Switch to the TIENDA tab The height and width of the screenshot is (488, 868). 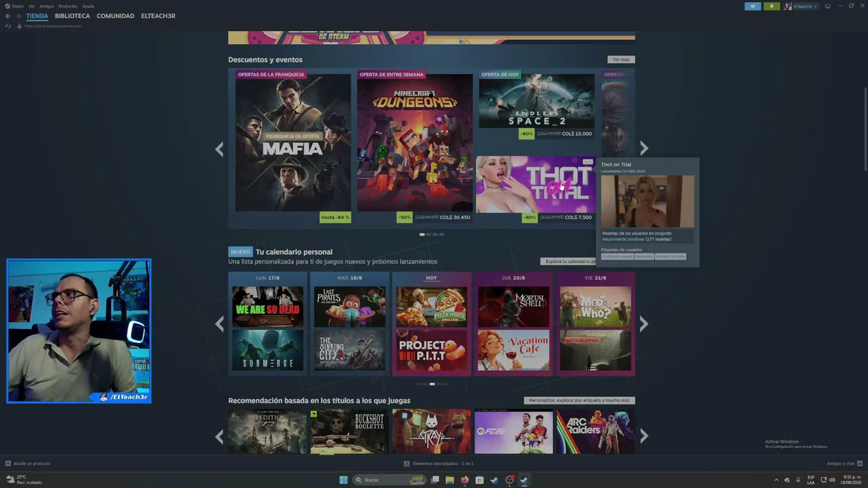point(37,16)
